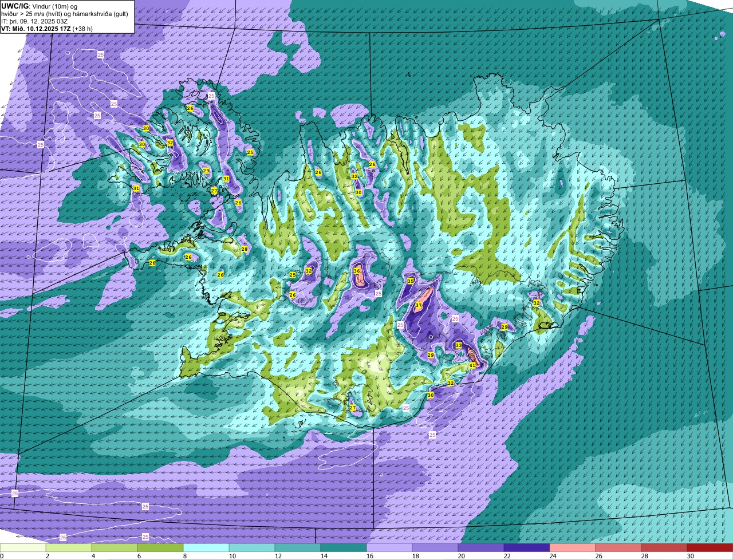Screen dimensions: 733x560
Task: Pick the pale cyan 8–10 legend color
Action: point(206,548)
